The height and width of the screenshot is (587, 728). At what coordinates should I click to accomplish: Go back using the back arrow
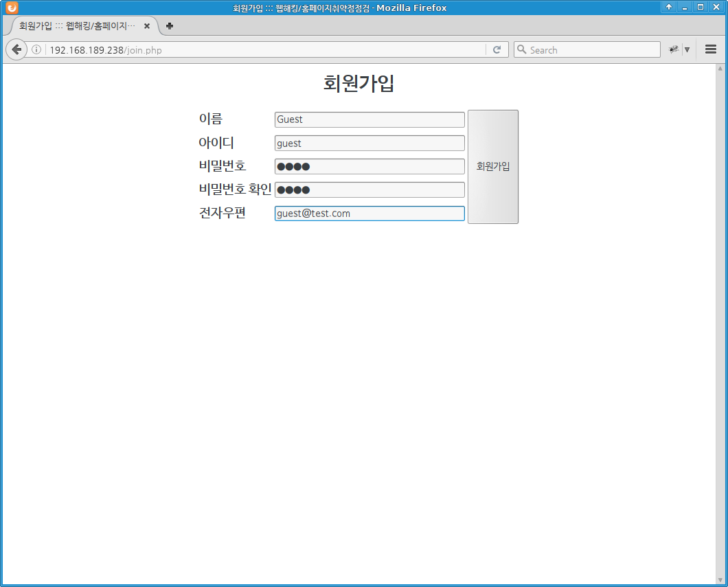pos(16,49)
